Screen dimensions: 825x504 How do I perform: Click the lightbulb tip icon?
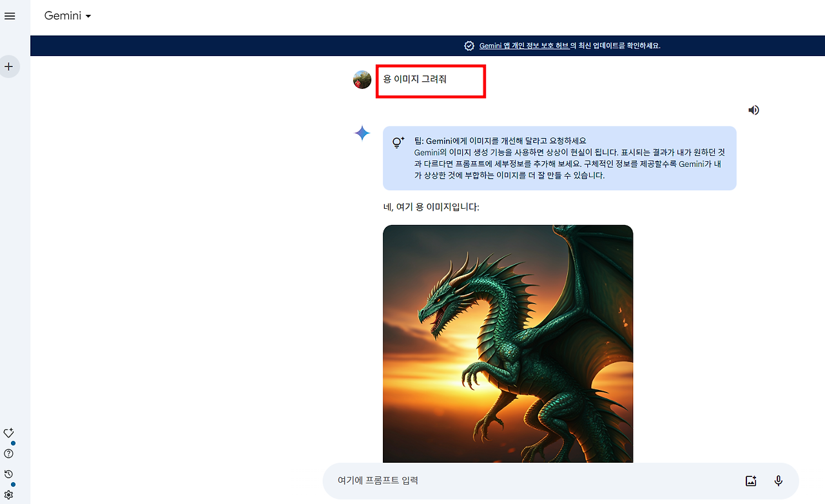(x=398, y=142)
